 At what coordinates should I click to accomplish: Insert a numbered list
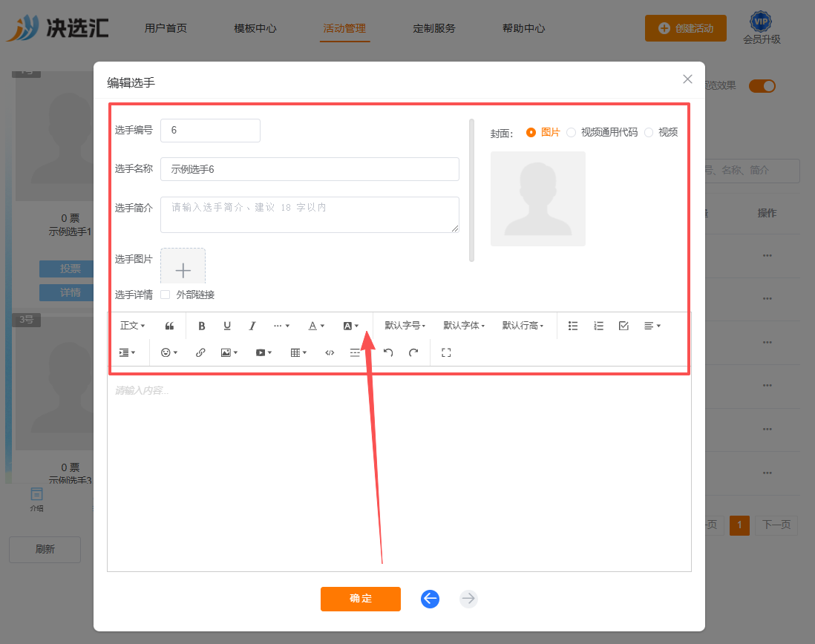(598, 326)
